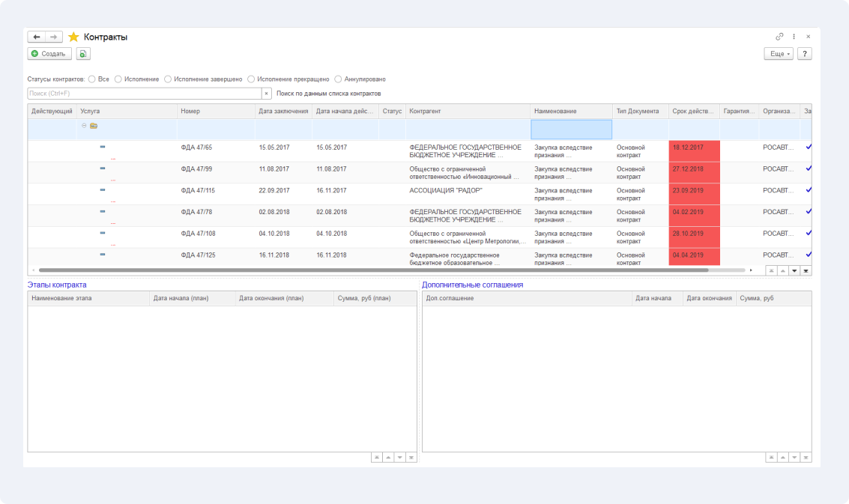Select the Исполнение завершено radio button
Image resolution: width=849 pixels, height=504 pixels.
tap(168, 79)
